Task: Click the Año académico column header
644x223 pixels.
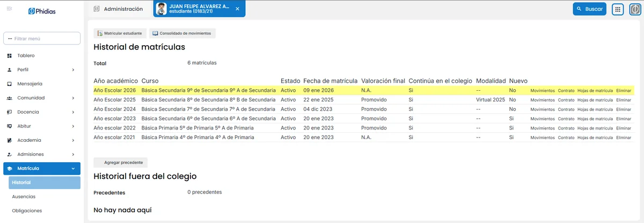Action: click(116, 81)
